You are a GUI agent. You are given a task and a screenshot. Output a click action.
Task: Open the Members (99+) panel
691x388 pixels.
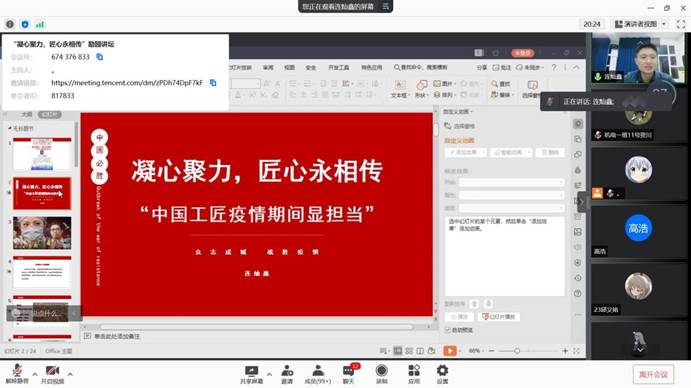[x=318, y=374]
